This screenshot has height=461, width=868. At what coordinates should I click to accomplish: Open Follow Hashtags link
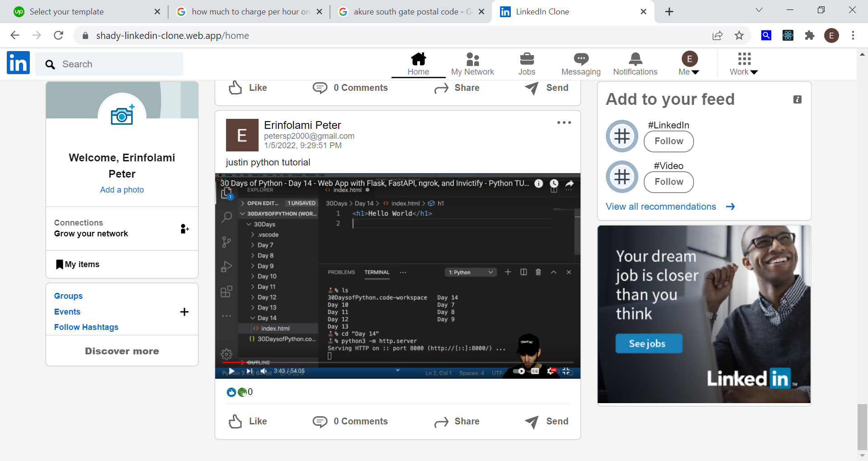tap(86, 327)
